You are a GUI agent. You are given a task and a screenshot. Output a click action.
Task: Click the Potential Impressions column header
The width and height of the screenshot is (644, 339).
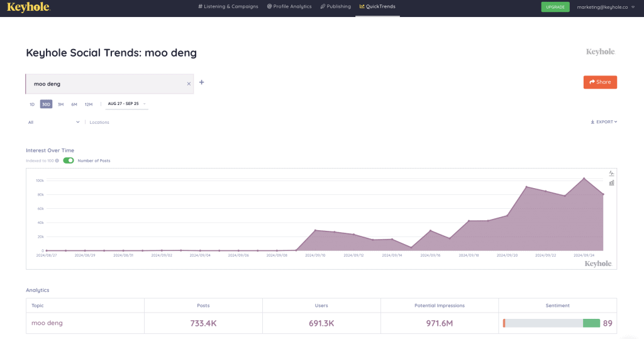(x=440, y=306)
